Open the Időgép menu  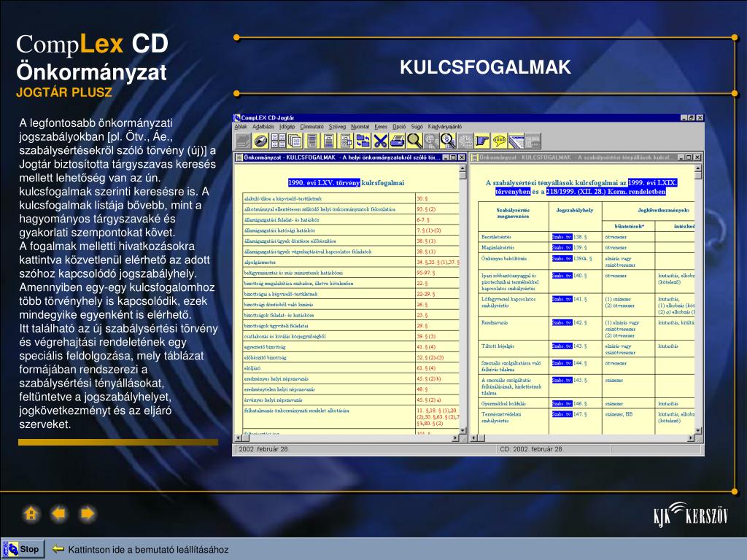point(287,127)
